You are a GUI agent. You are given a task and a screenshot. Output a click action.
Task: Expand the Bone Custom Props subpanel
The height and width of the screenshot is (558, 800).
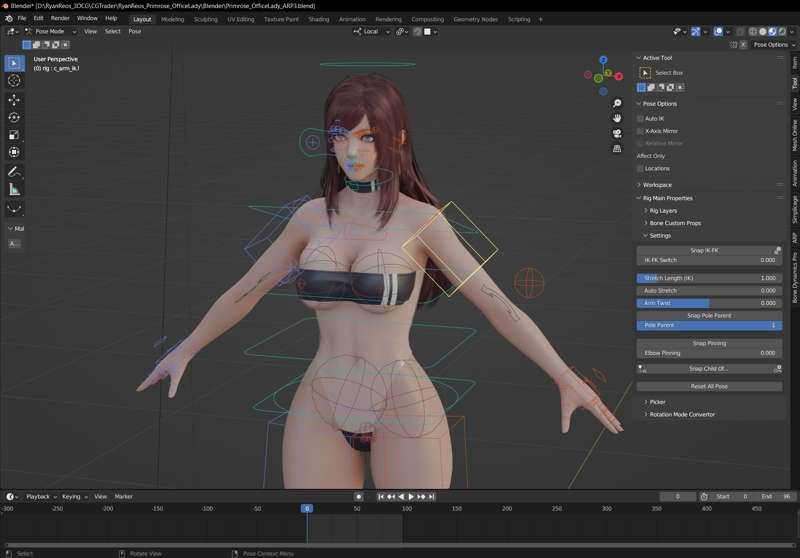645,223
